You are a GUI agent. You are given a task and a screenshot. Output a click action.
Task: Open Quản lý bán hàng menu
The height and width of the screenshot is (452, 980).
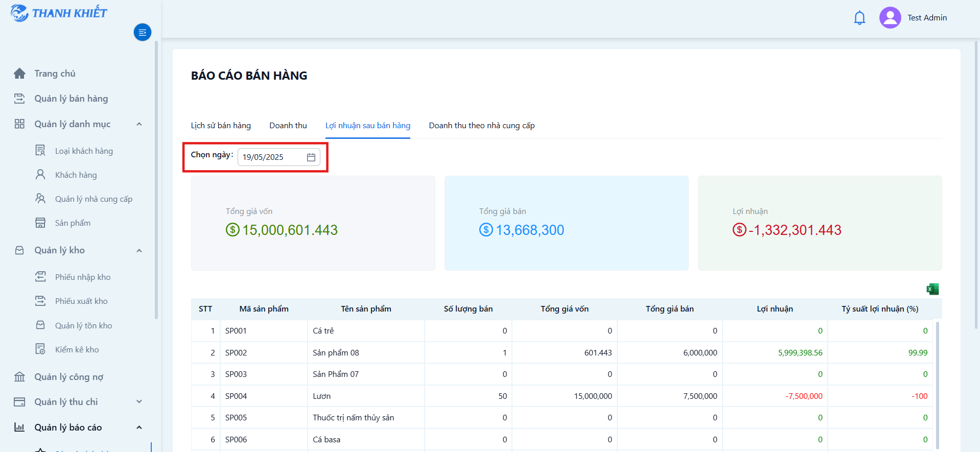[x=71, y=99]
